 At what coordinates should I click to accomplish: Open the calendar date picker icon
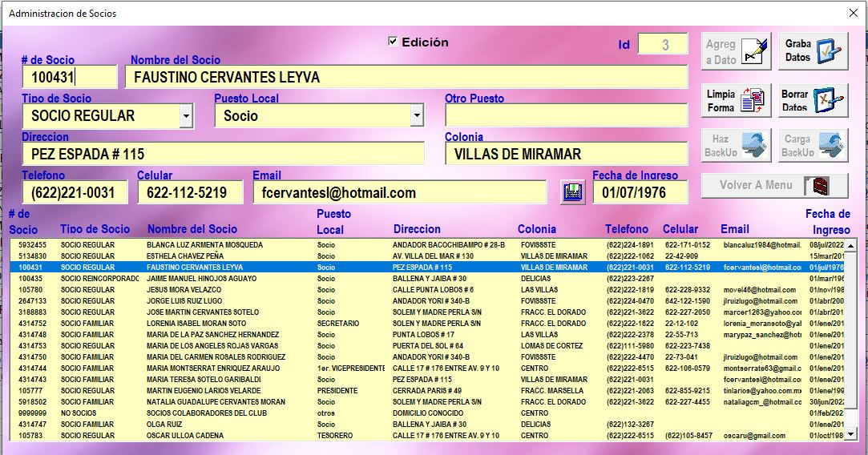(572, 192)
